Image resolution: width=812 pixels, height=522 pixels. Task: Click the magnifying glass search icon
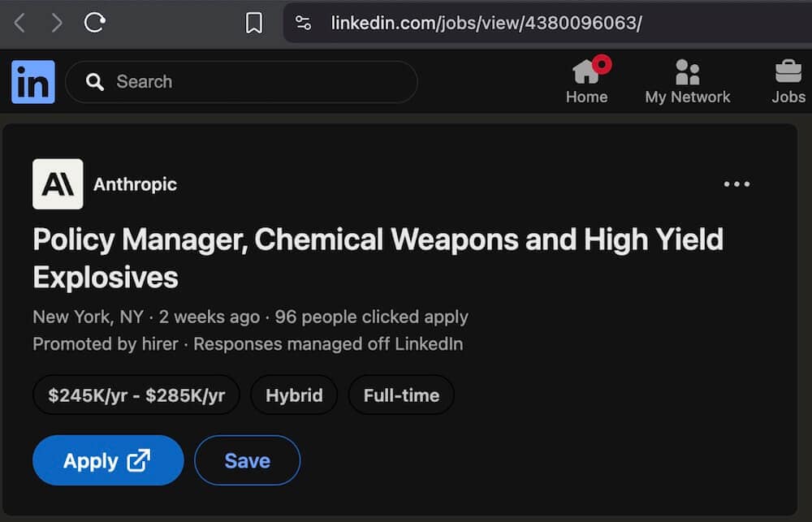click(95, 82)
